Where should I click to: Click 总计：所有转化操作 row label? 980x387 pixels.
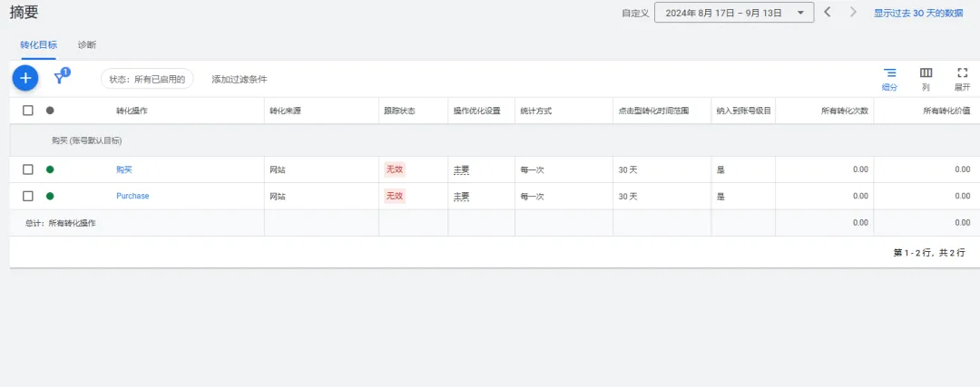pyautogui.click(x=60, y=223)
